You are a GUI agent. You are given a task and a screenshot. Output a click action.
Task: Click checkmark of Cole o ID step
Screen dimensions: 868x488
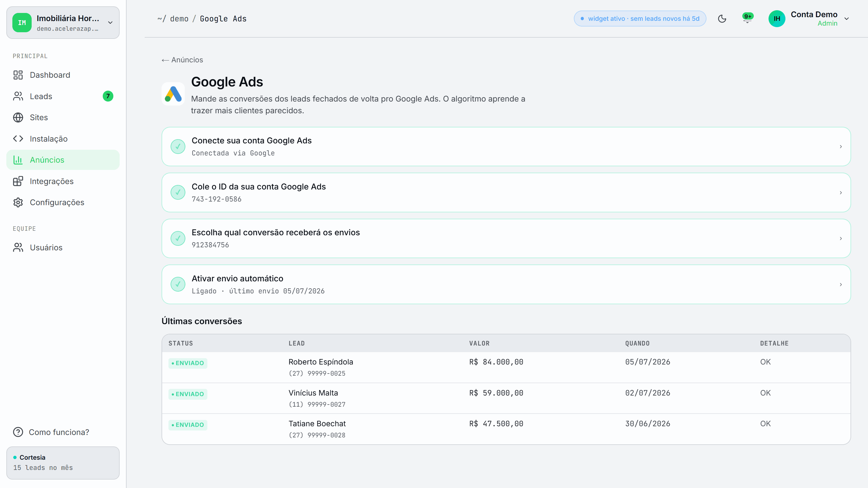178,193
